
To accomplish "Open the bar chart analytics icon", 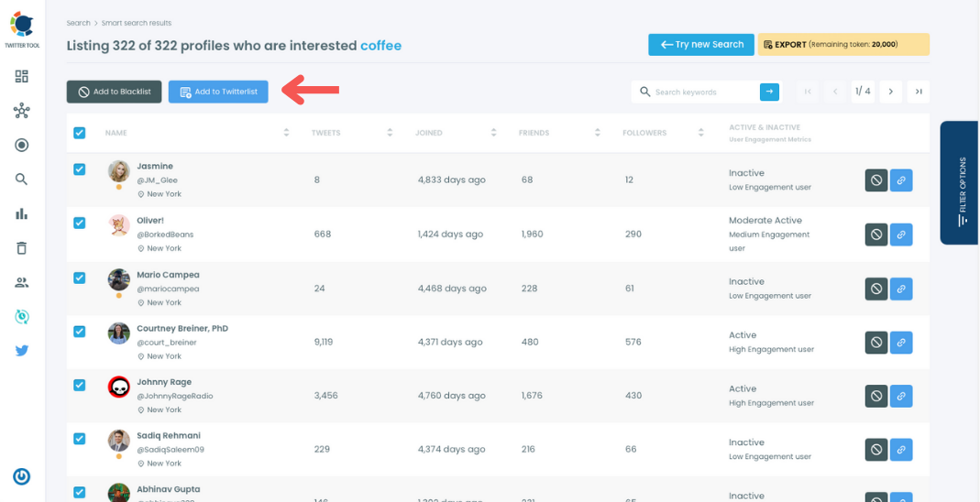I will 22,214.
